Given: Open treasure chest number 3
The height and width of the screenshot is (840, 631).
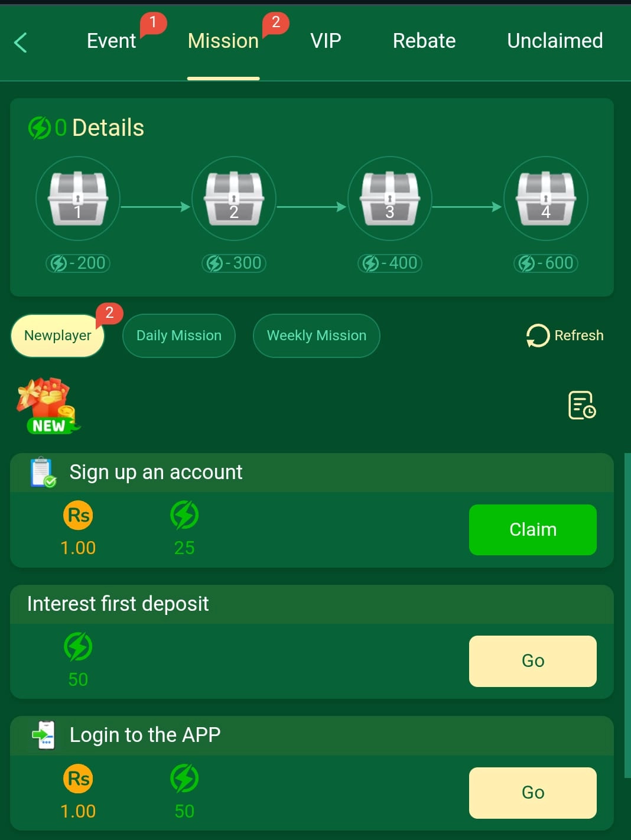Looking at the screenshot, I should (390, 198).
